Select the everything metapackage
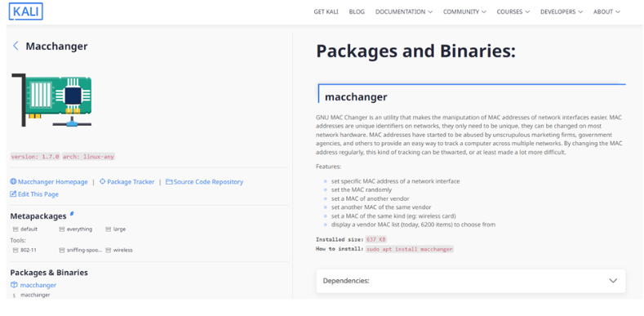The width and height of the screenshot is (644, 316). (79, 229)
